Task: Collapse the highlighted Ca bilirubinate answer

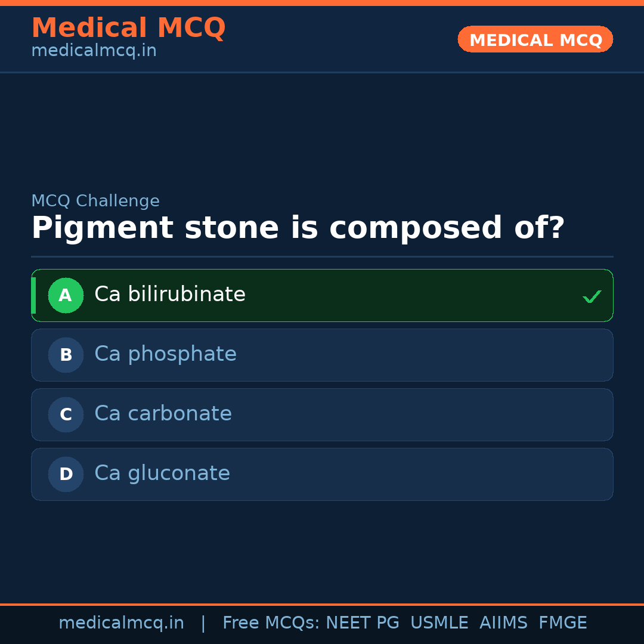Action: pyautogui.click(x=322, y=295)
